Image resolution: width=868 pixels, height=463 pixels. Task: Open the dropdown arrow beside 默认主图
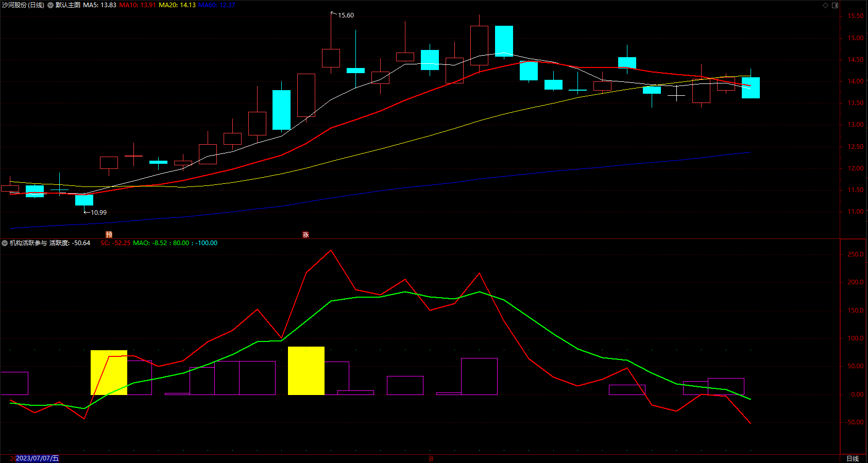pos(50,5)
